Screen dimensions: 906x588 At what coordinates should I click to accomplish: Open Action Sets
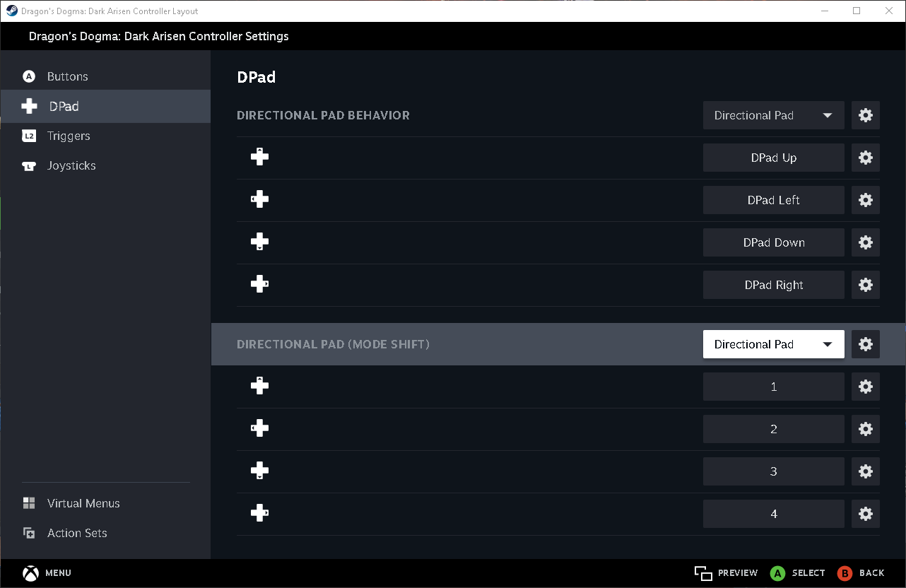click(x=105, y=533)
